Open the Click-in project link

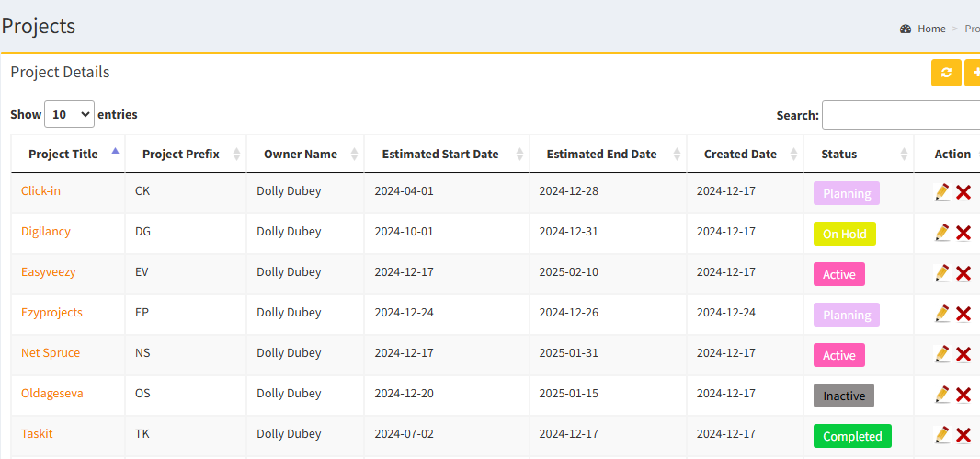point(40,190)
